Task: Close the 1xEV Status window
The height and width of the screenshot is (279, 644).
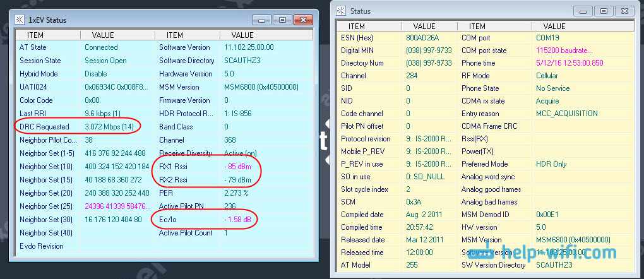Action: pyautogui.click(x=302, y=20)
